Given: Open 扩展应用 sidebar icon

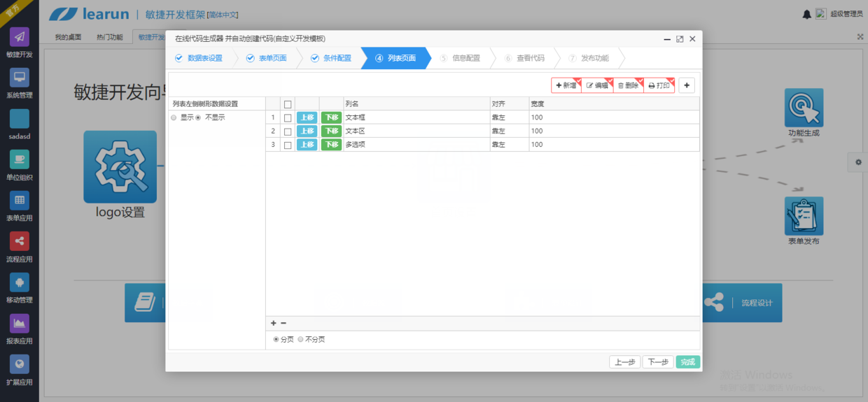Looking at the screenshot, I should coord(20,364).
